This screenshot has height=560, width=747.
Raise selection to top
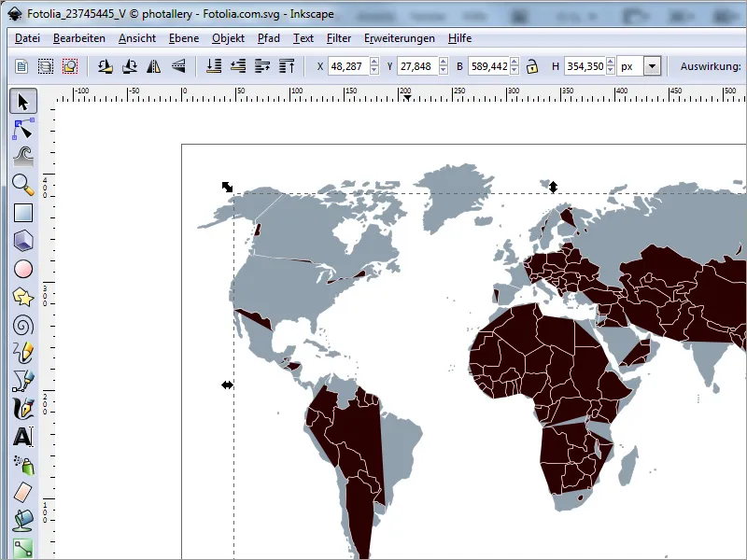(x=287, y=66)
